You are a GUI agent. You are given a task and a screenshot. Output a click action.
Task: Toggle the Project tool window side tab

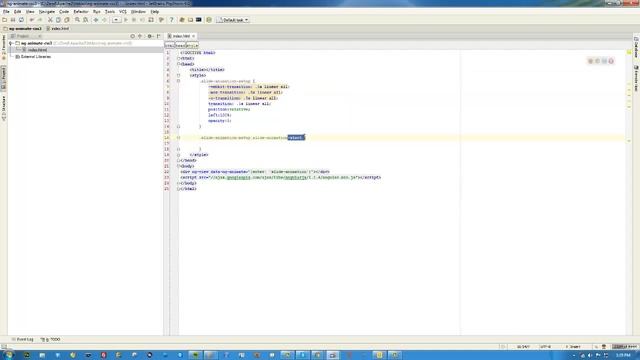pos(4,78)
